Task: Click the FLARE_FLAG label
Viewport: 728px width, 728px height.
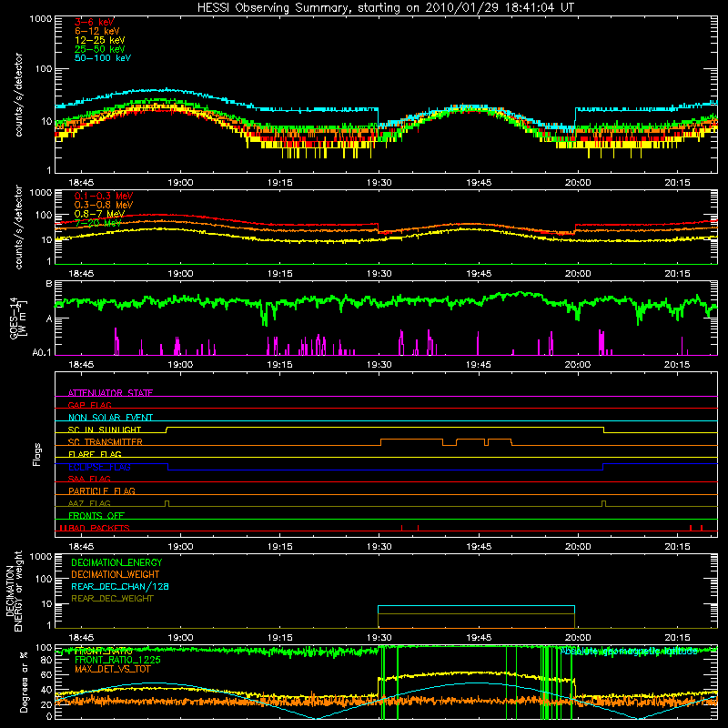Action: point(95,454)
